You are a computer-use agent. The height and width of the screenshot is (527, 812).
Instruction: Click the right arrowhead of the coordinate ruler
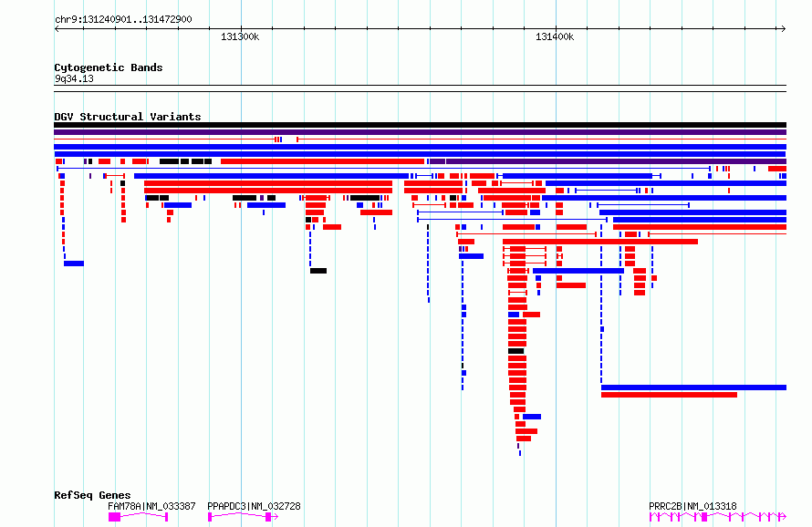[784, 28]
